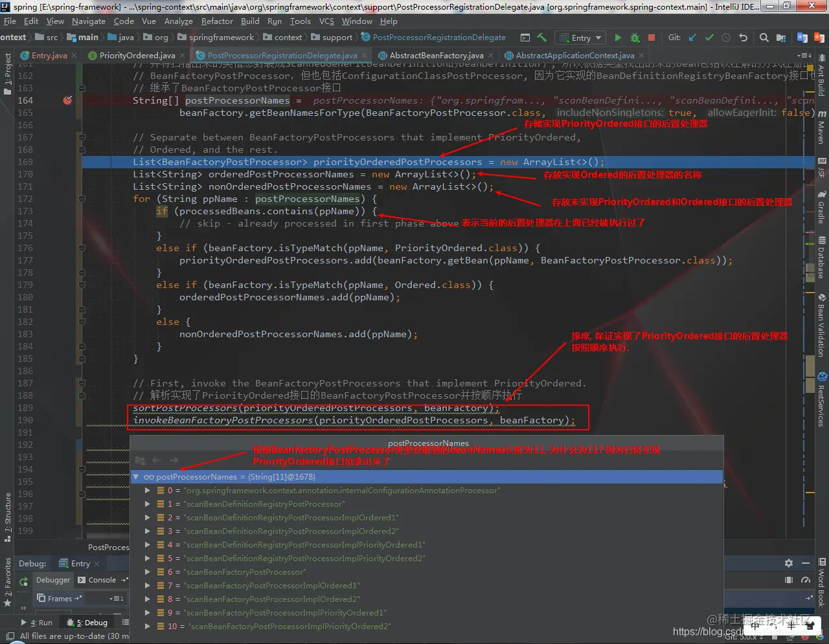Stop the running process with red square
829x644 pixels.
click(652, 38)
